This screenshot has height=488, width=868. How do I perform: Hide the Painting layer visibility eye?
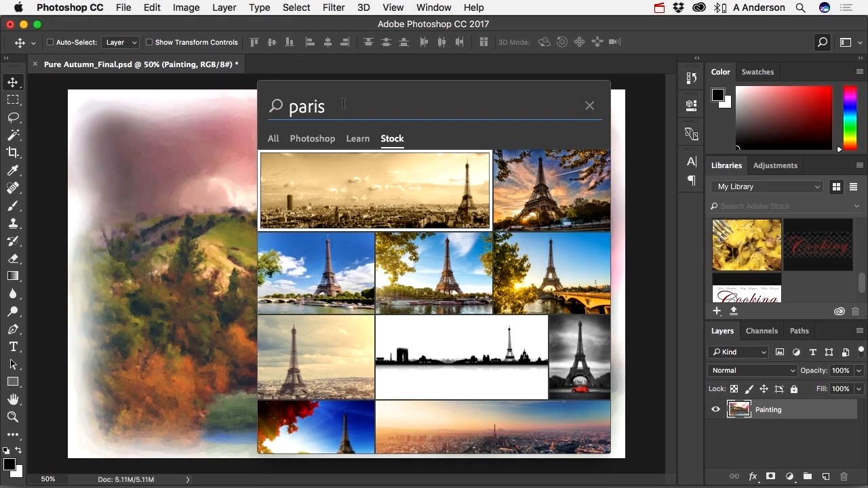715,409
